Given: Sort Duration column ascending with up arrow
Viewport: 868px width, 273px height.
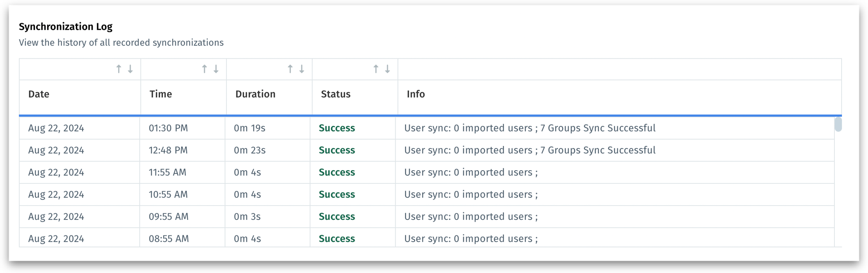Looking at the screenshot, I should (290, 69).
